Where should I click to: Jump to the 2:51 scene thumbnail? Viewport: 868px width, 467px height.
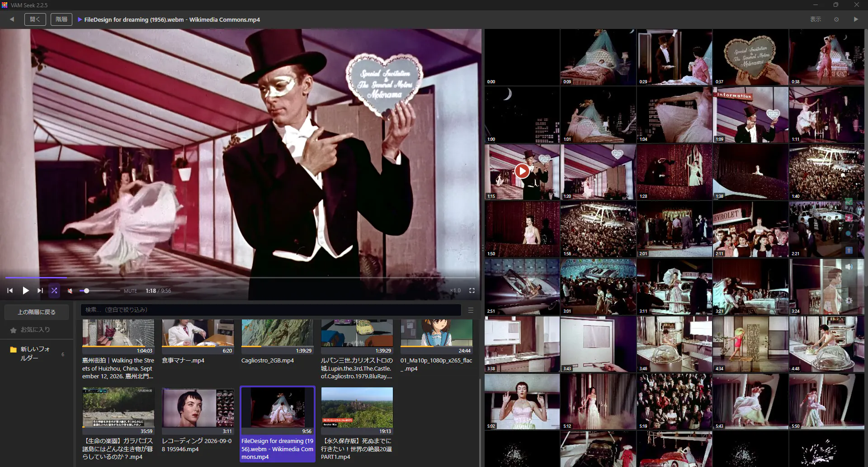(522, 287)
